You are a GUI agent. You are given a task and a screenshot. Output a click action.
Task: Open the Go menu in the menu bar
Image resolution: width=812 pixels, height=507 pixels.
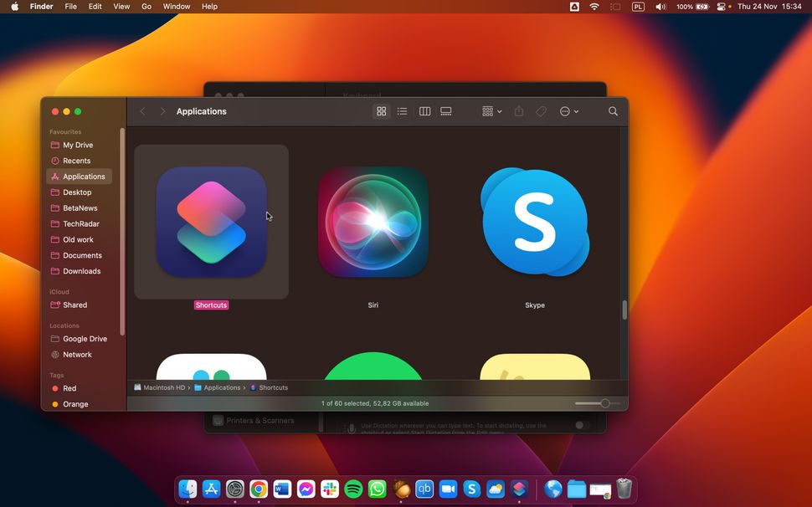click(146, 6)
